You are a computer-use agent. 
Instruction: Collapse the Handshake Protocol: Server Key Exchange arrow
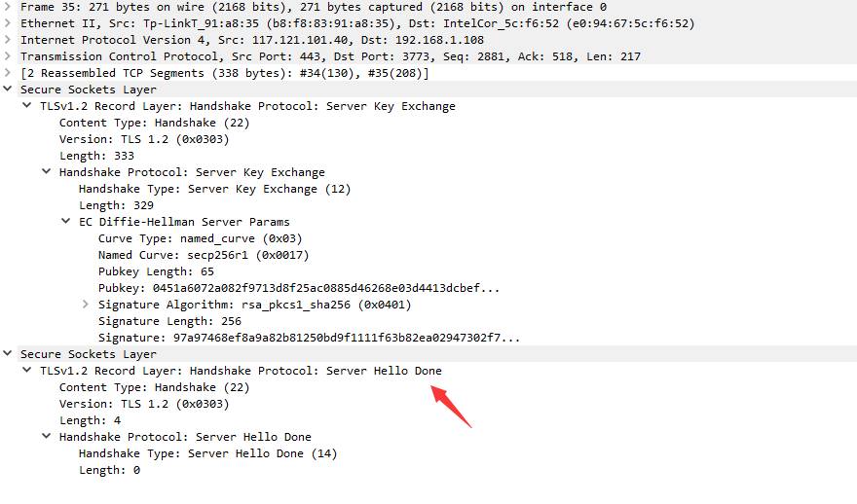click(47, 172)
